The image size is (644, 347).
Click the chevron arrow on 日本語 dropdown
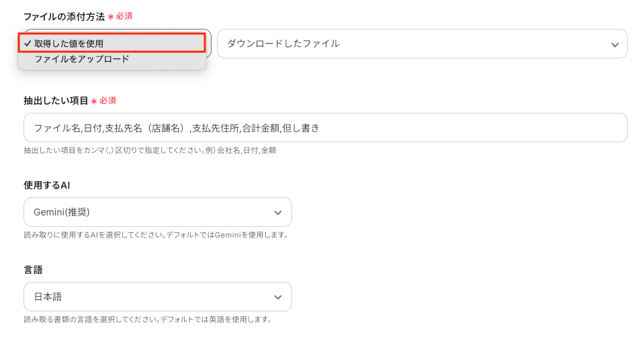(x=278, y=297)
